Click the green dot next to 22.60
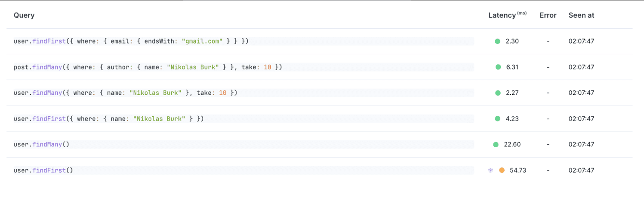 (x=496, y=145)
